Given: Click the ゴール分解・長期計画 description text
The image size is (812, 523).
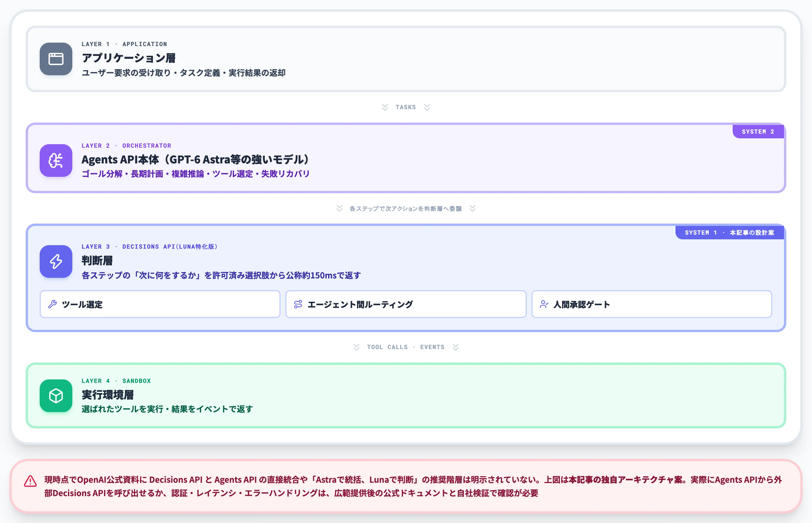Looking at the screenshot, I should pyautogui.click(x=195, y=174).
